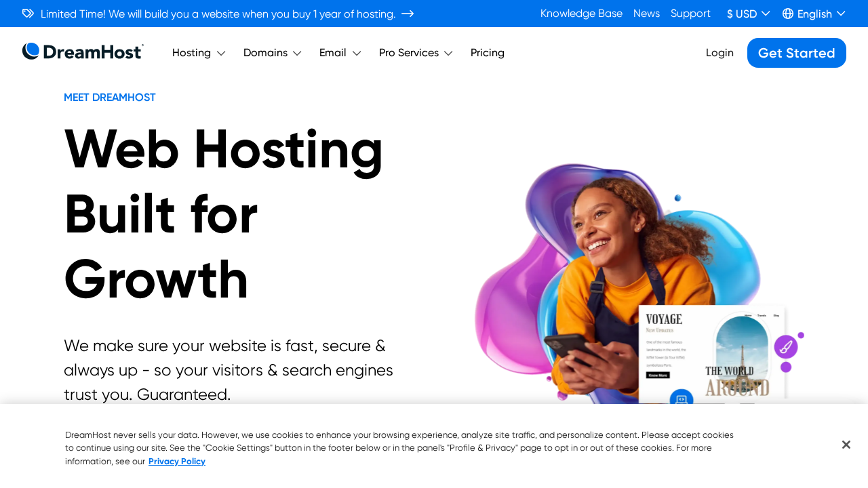Open the English language dropdown
Image resolution: width=868 pixels, height=488 pixels.
tap(813, 13)
